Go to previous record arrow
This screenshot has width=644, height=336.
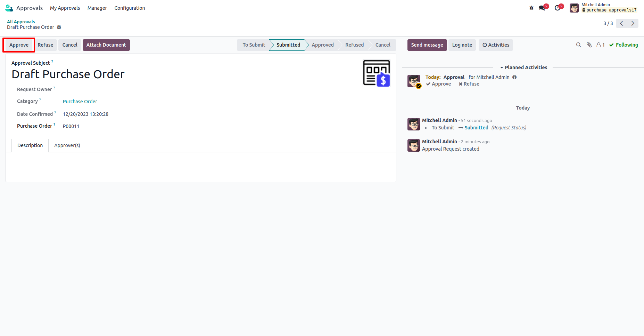621,23
